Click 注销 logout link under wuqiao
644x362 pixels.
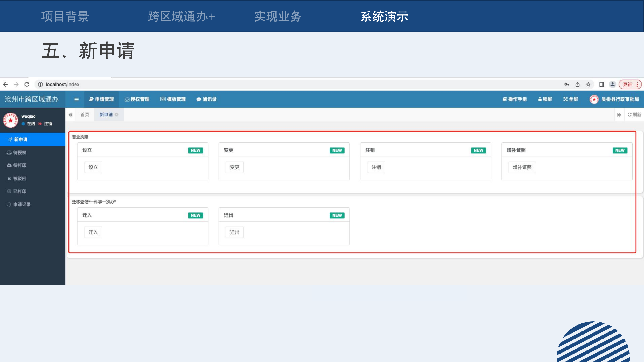(47, 124)
